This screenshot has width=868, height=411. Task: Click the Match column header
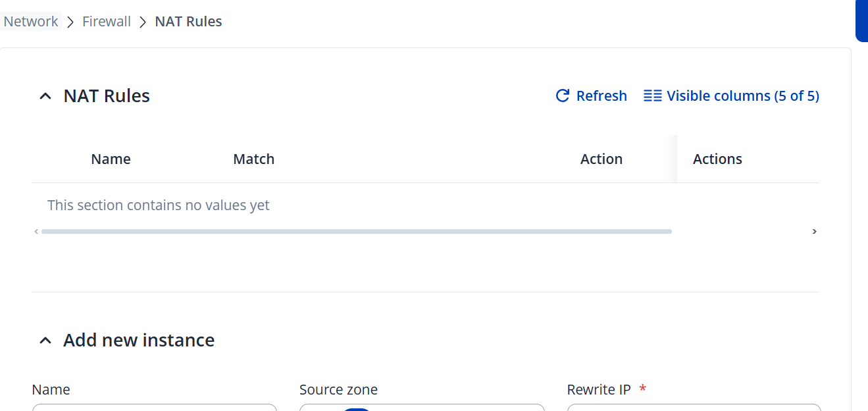253,159
